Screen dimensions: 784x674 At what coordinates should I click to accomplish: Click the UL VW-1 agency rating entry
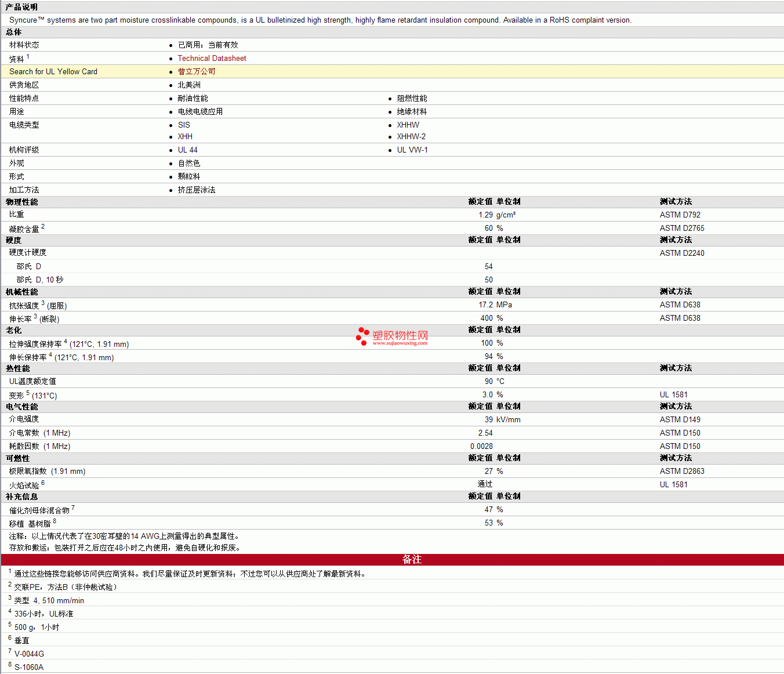(412, 150)
